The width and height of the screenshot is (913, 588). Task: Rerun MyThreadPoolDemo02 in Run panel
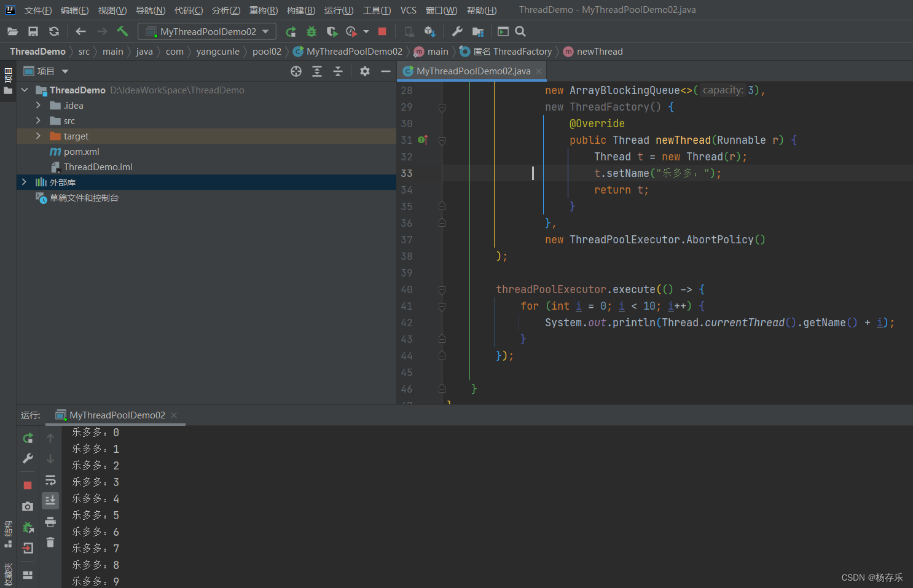28,438
